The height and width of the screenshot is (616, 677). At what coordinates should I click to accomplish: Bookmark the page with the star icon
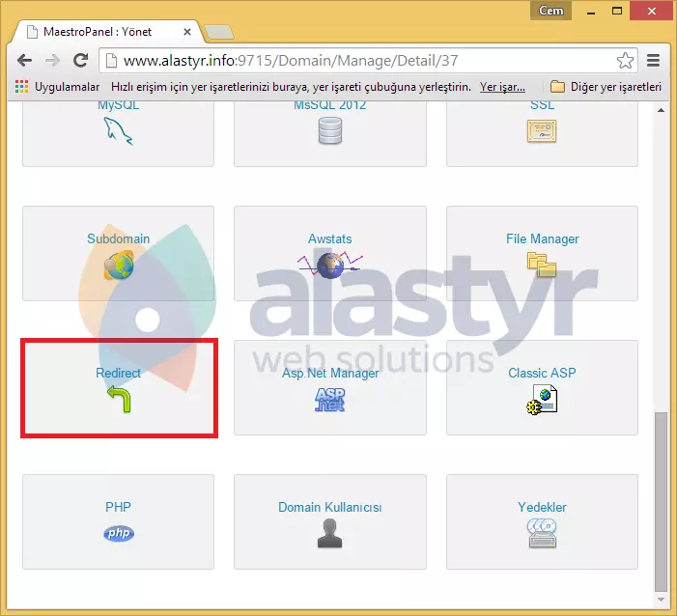point(625,61)
